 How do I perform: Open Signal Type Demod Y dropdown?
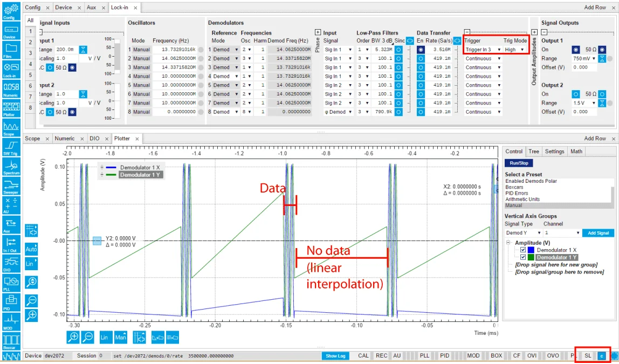523,233
